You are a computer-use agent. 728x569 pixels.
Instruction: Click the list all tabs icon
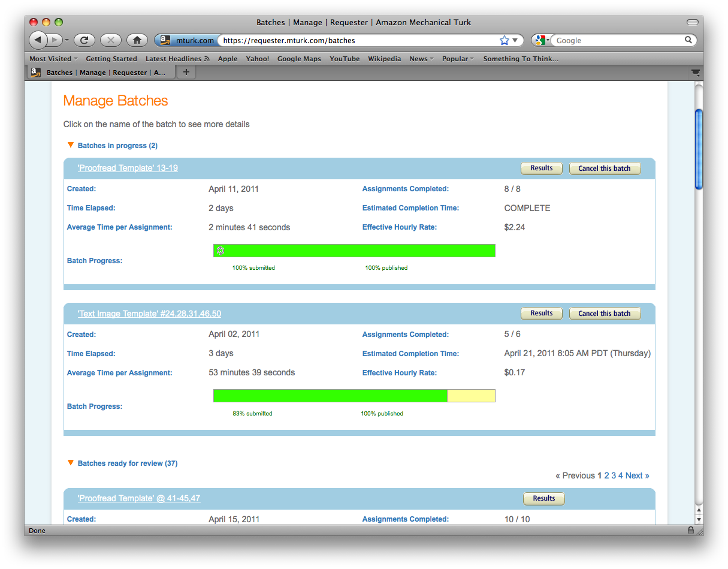695,72
